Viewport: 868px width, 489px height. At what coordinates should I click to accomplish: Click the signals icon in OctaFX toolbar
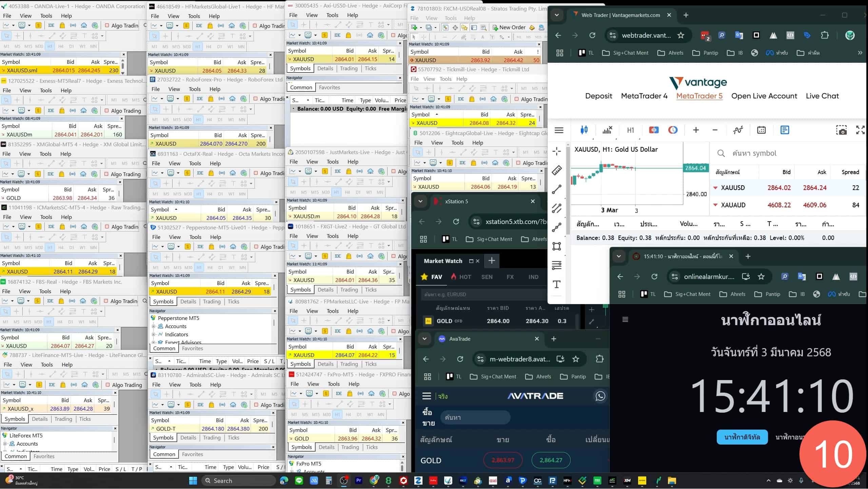[x=222, y=173]
